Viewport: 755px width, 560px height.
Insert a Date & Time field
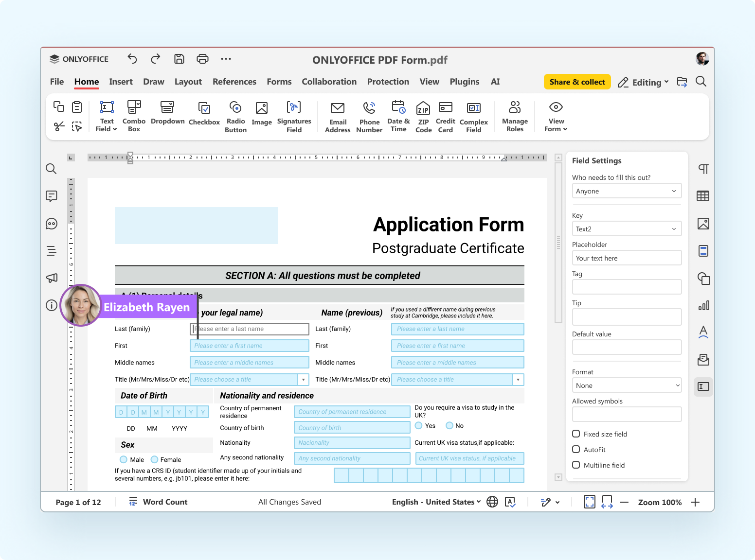[398, 116]
